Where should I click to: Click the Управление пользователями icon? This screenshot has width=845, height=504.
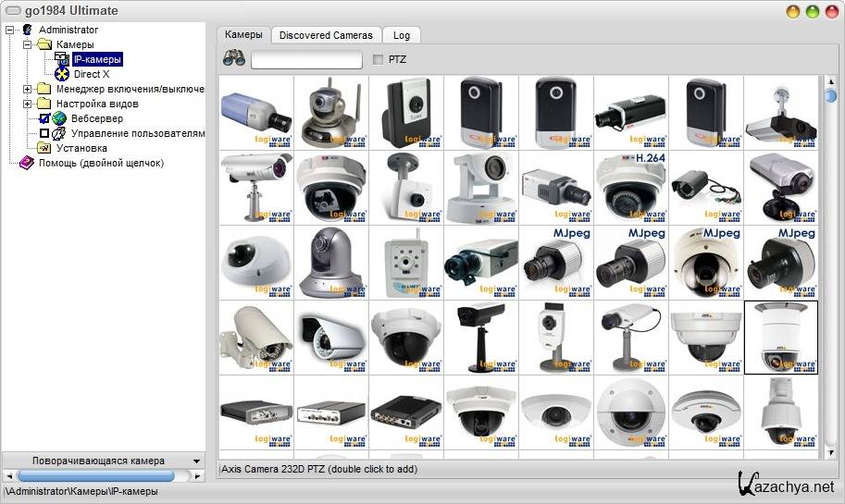coord(59,133)
